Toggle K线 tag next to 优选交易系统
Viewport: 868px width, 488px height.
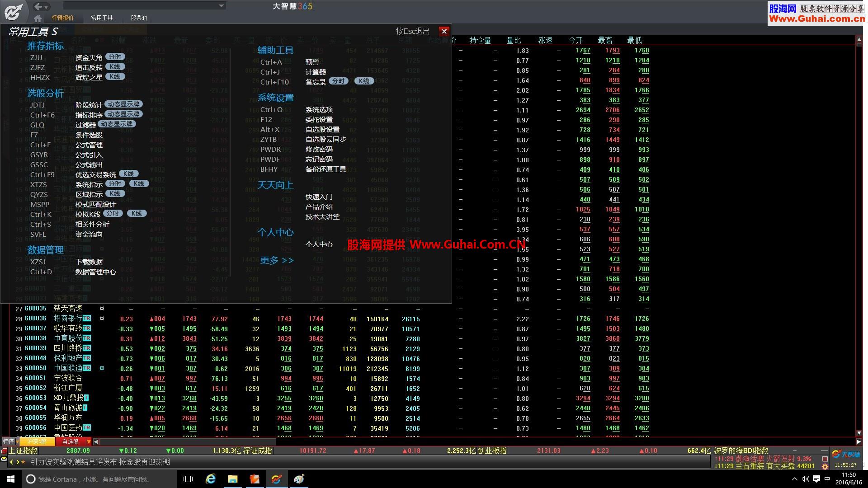[128, 174]
